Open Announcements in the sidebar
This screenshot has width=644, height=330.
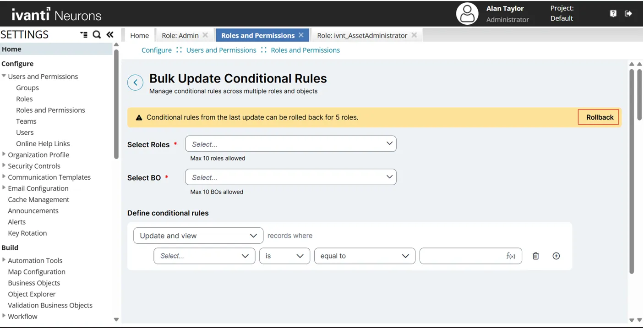tap(33, 211)
